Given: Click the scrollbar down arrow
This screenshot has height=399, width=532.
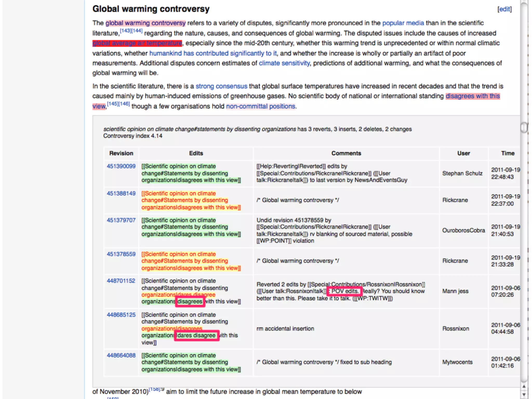Looking at the screenshot, I should coord(524,395).
